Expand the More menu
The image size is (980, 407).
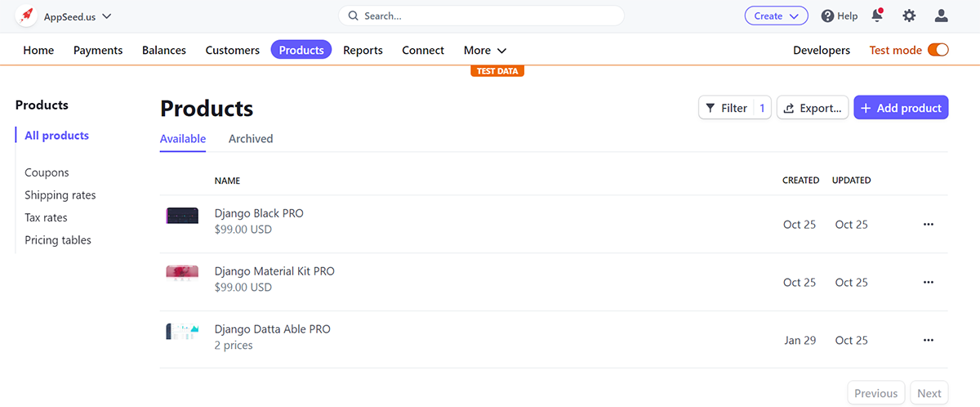click(x=485, y=50)
